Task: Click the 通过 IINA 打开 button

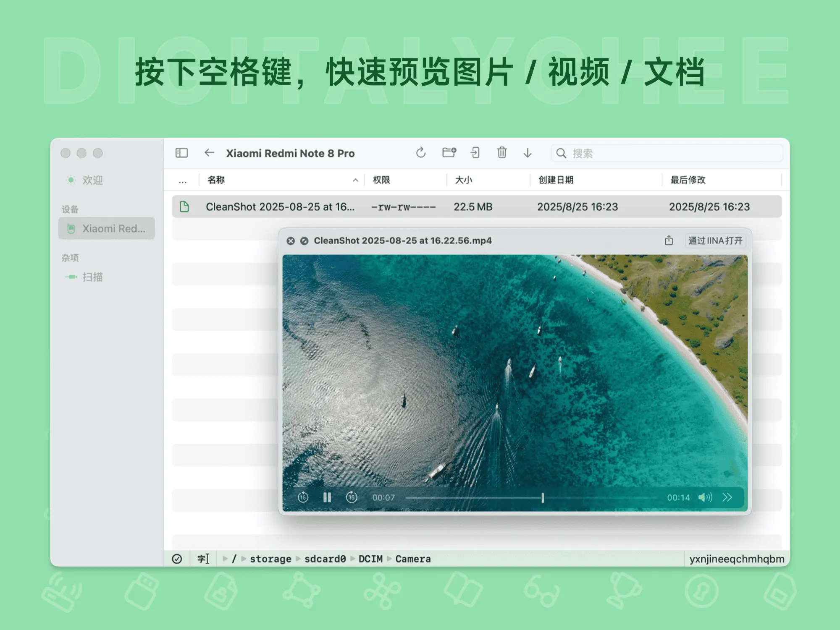Action: pos(715,240)
